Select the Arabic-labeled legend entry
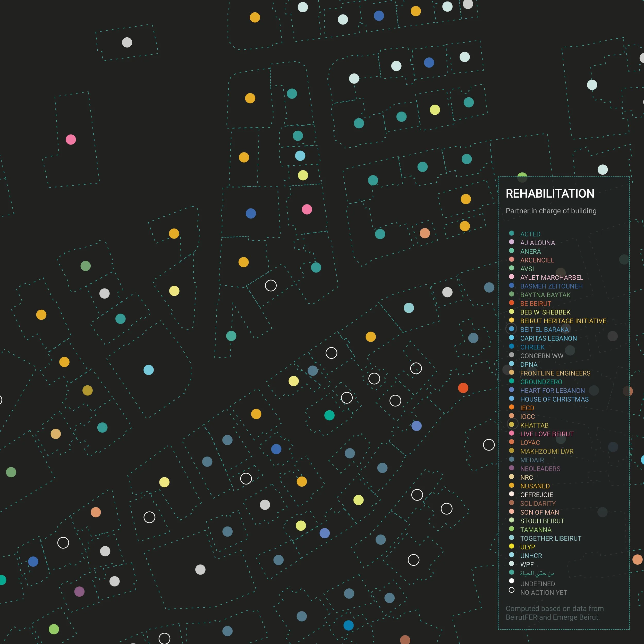The width and height of the screenshot is (644, 644). click(x=537, y=573)
